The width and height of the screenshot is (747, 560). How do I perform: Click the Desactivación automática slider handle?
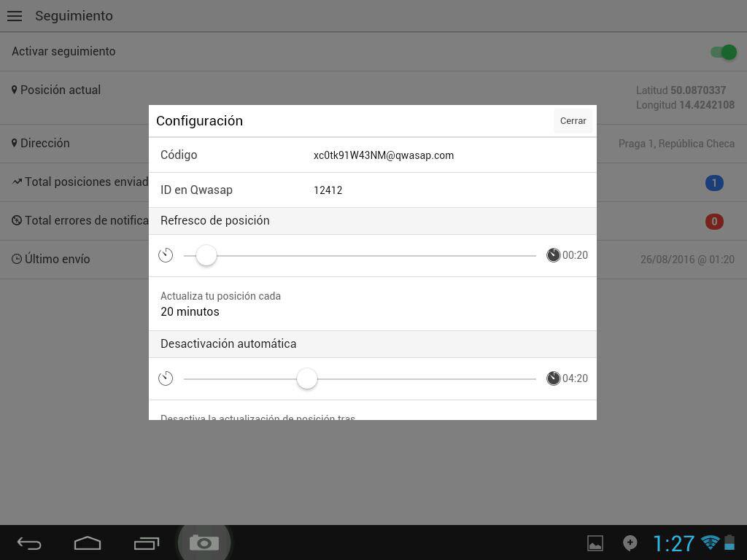pos(307,378)
